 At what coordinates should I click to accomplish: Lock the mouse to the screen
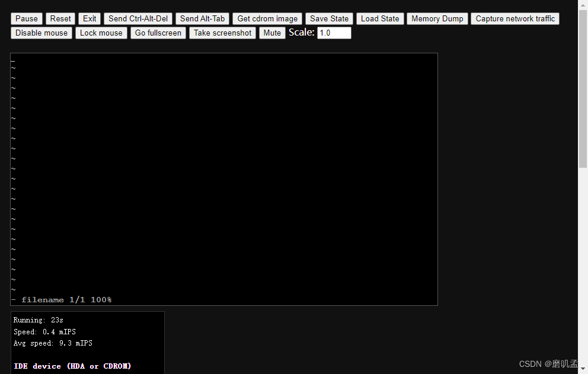(101, 33)
